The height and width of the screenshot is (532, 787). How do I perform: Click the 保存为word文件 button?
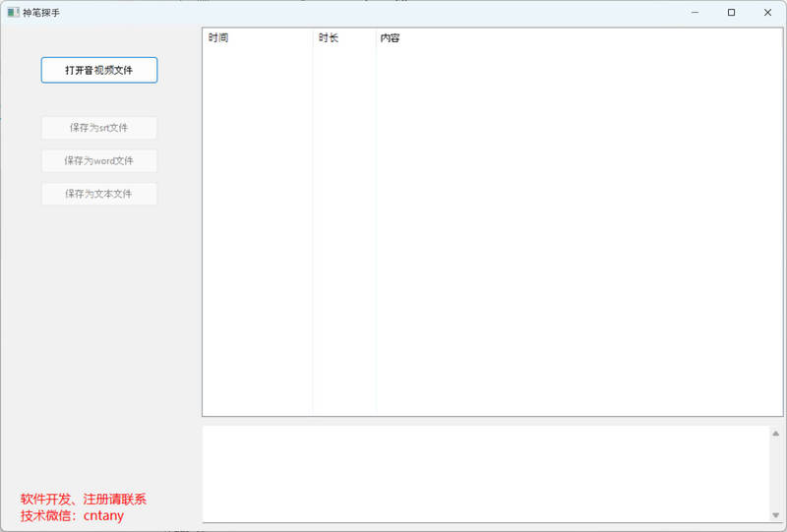[99, 160]
